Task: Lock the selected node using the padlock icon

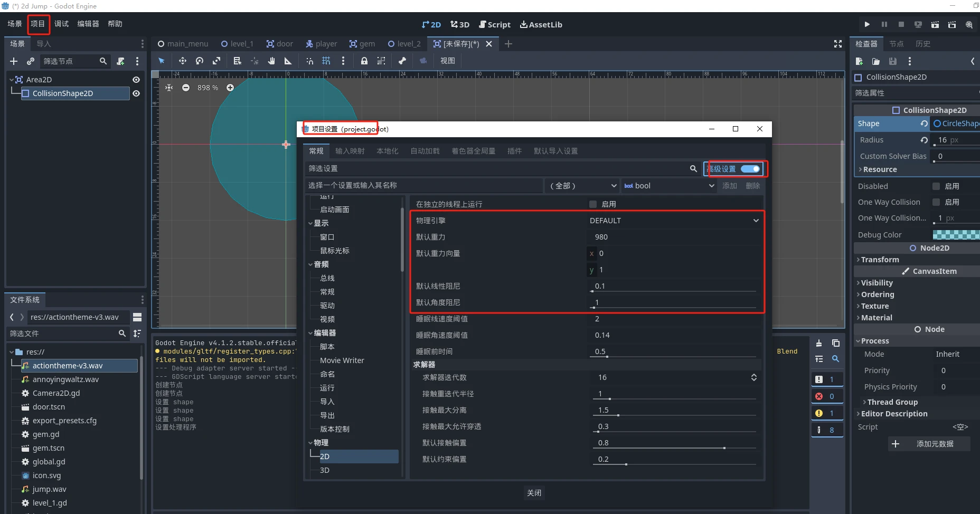Action: click(x=363, y=61)
